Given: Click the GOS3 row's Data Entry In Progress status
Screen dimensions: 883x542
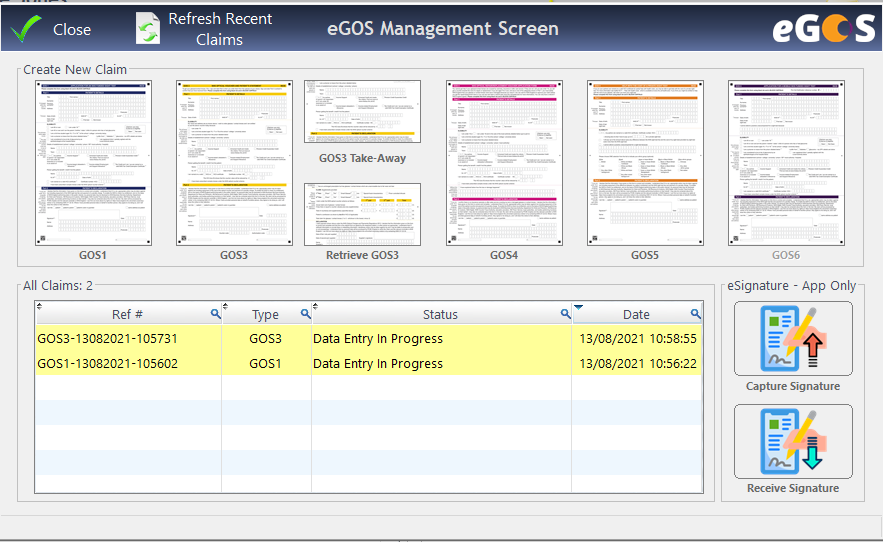Looking at the screenshot, I should click(378, 339).
